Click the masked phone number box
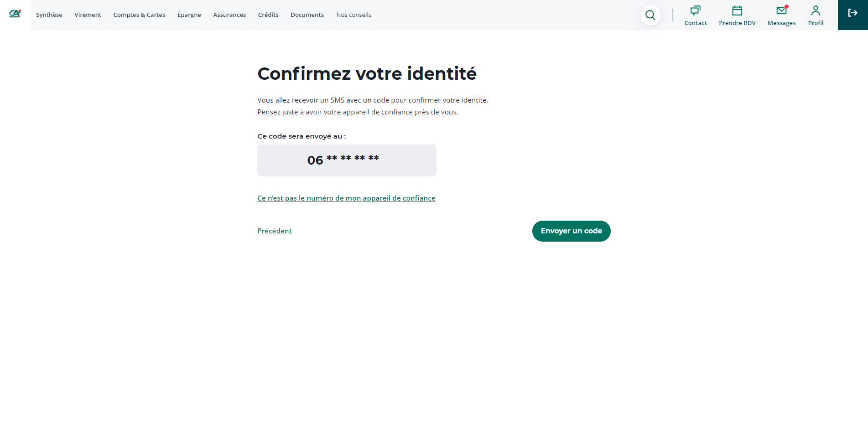Image resolution: width=868 pixels, height=434 pixels. coord(347,160)
